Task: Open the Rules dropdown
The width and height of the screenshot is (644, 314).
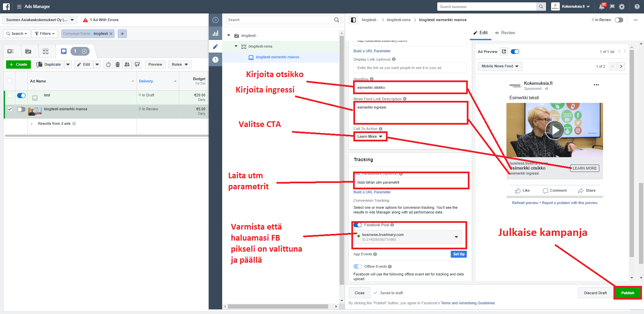Action: point(180,65)
